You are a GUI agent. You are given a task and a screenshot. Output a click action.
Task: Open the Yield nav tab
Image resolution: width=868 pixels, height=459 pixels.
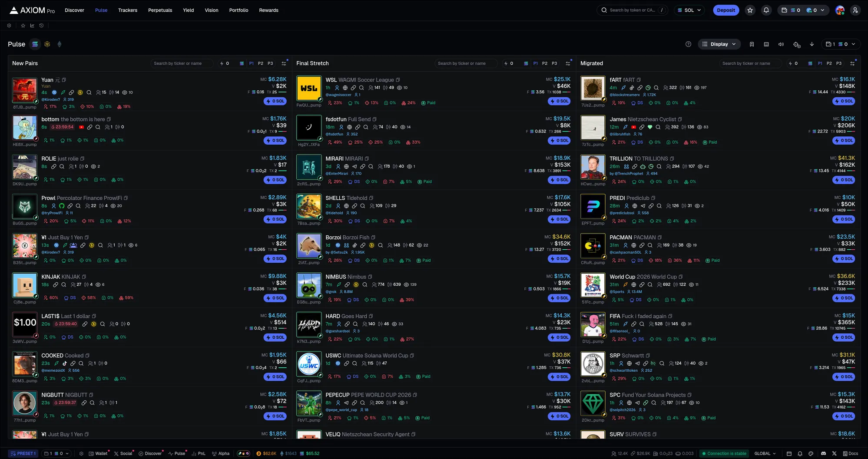click(189, 10)
